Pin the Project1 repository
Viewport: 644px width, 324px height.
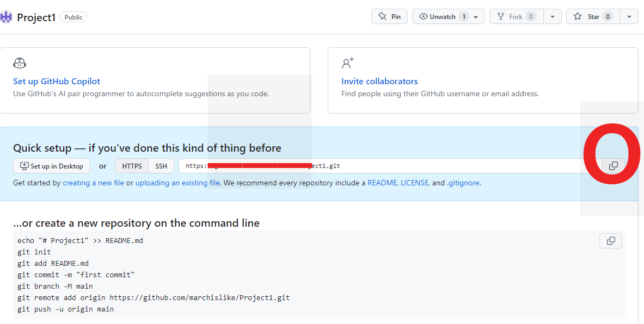389,16
